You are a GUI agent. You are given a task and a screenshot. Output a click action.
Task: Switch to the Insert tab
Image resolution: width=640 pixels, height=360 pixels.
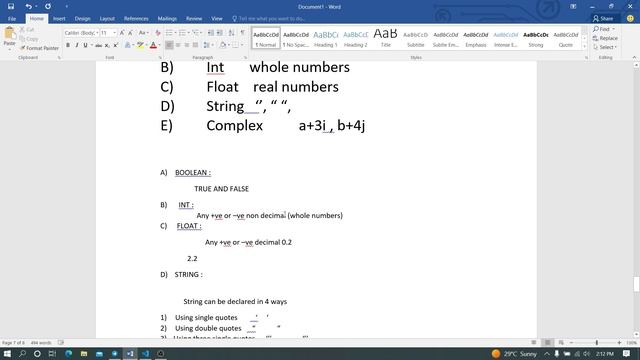click(x=59, y=19)
